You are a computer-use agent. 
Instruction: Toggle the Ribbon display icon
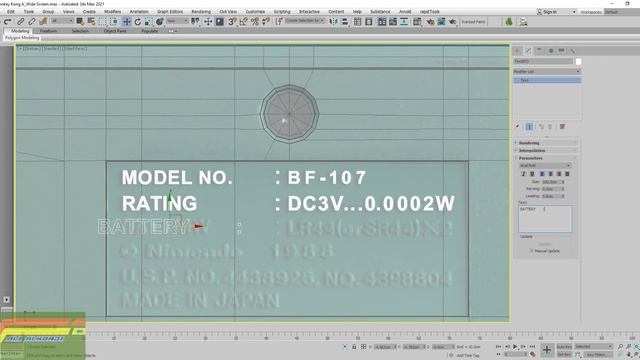coord(382,21)
